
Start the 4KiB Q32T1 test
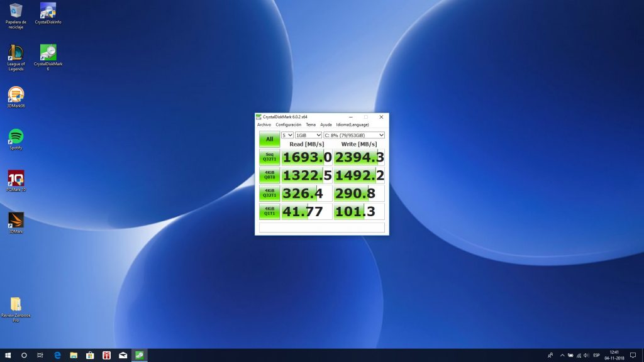click(x=269, y=193)
